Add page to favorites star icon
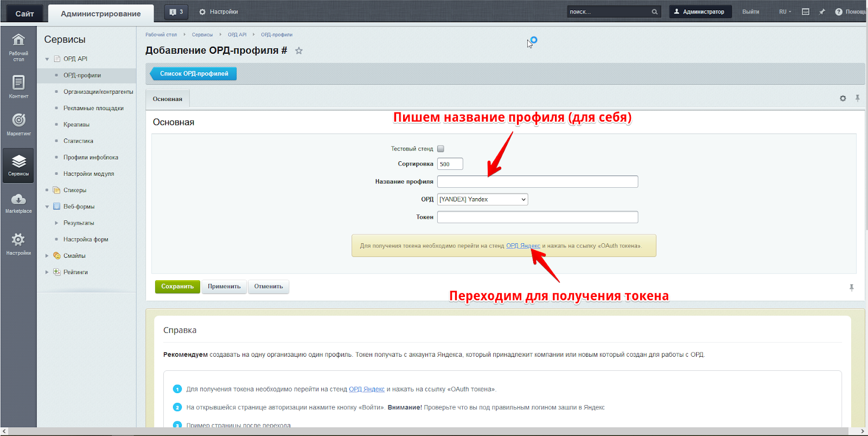This screenshot has height=436, width=868. point(299,50)
